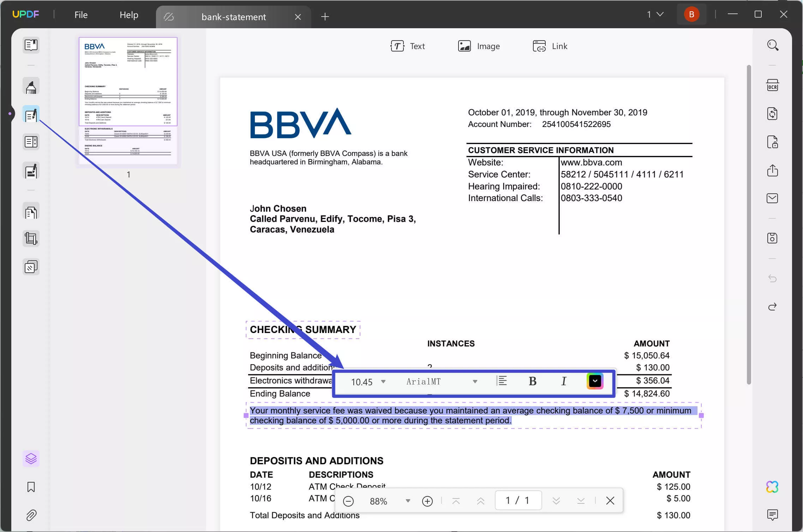Open the bookmarks panel
This screenshot has height=532, width=803.
31,487
